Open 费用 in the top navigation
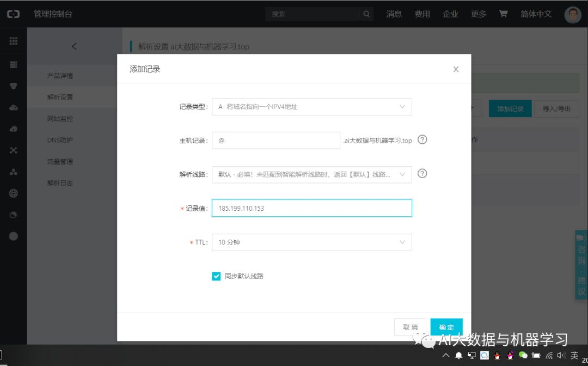Image resolution: width=588 pixels, height=366 pixels. coord(422,14)
